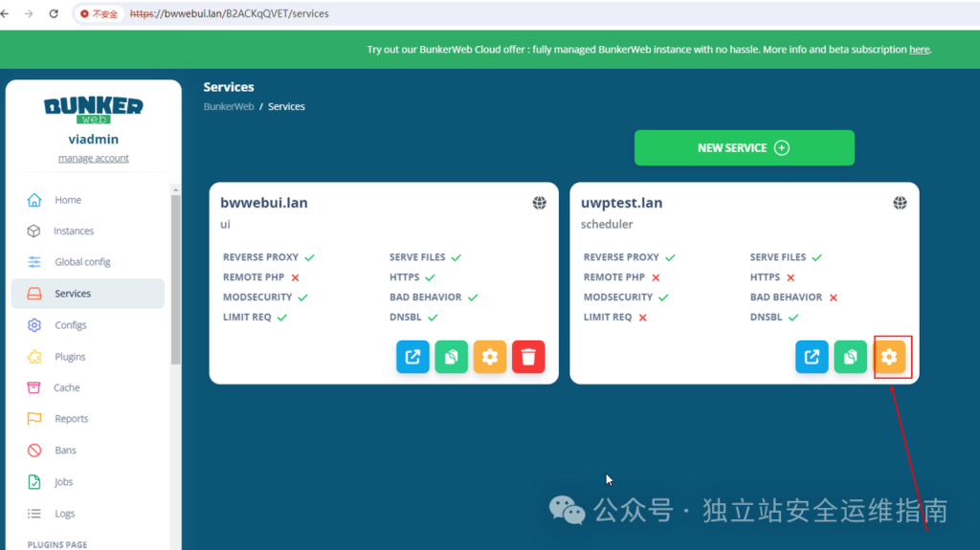The height and width of the screenshot is (550, 980).
Task: Delete the bwwebui.lan service
Action: click(528, 357)
